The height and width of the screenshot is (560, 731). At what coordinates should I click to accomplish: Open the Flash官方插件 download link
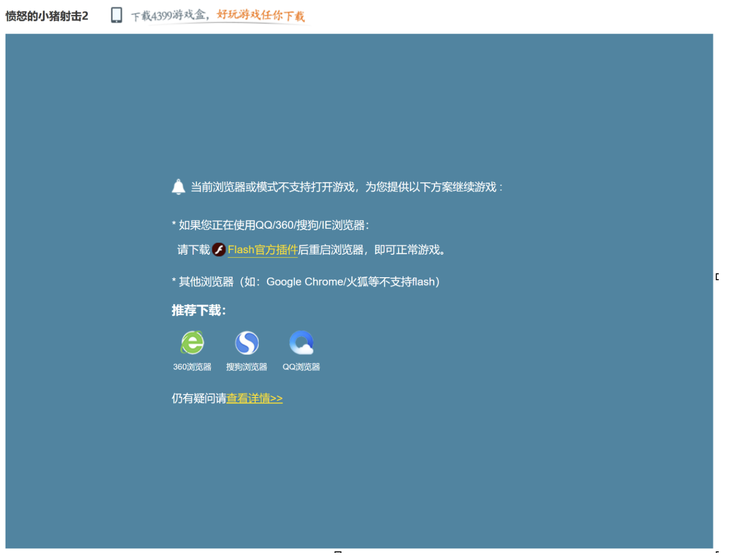(x=262, y=250)
